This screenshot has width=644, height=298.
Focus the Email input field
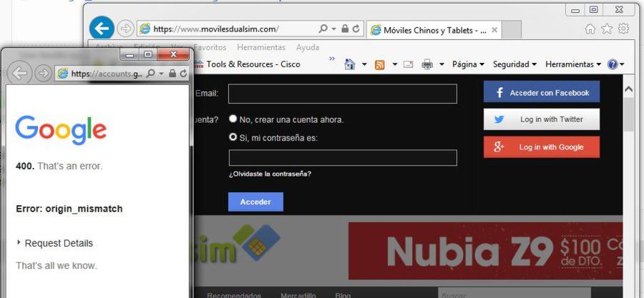(x=343, y=94)
